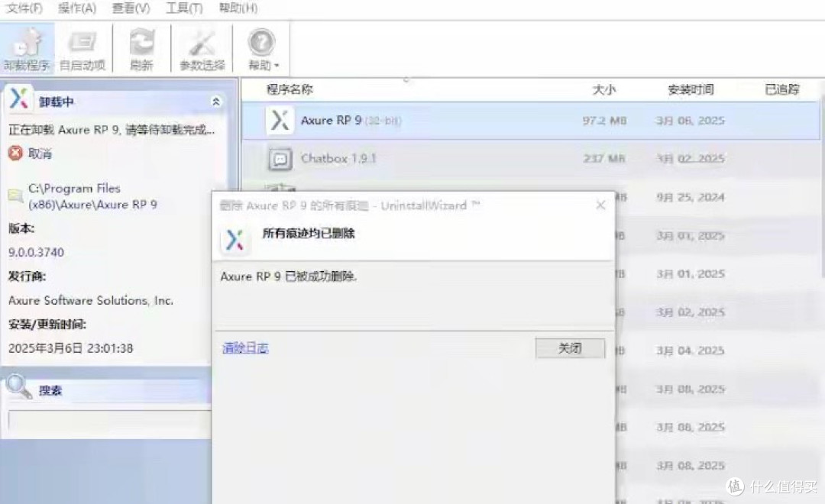Click the 3月 04, 2025 date cell
825x504 pixels.
point(691,351)
